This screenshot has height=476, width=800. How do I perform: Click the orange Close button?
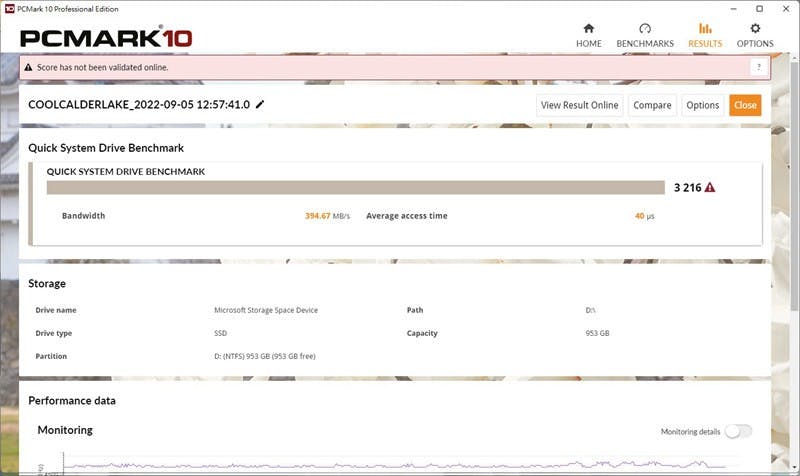[x=745, y=105]
